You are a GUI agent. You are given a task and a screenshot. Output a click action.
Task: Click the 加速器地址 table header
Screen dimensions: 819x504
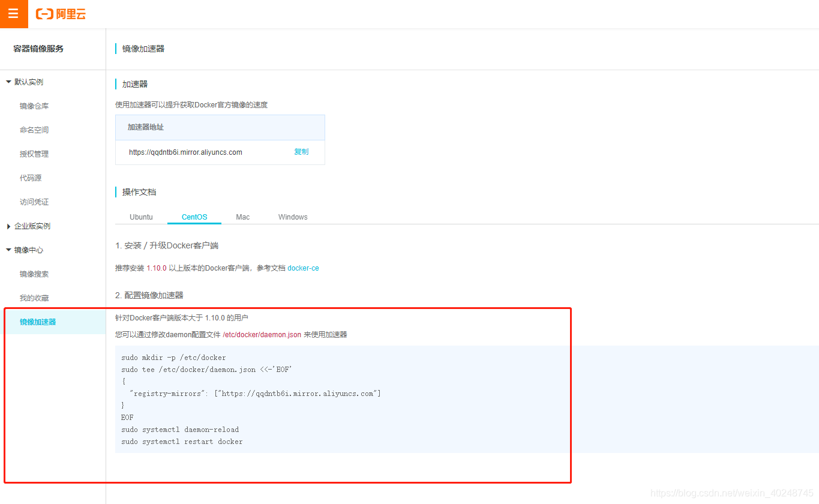[220, 127]
